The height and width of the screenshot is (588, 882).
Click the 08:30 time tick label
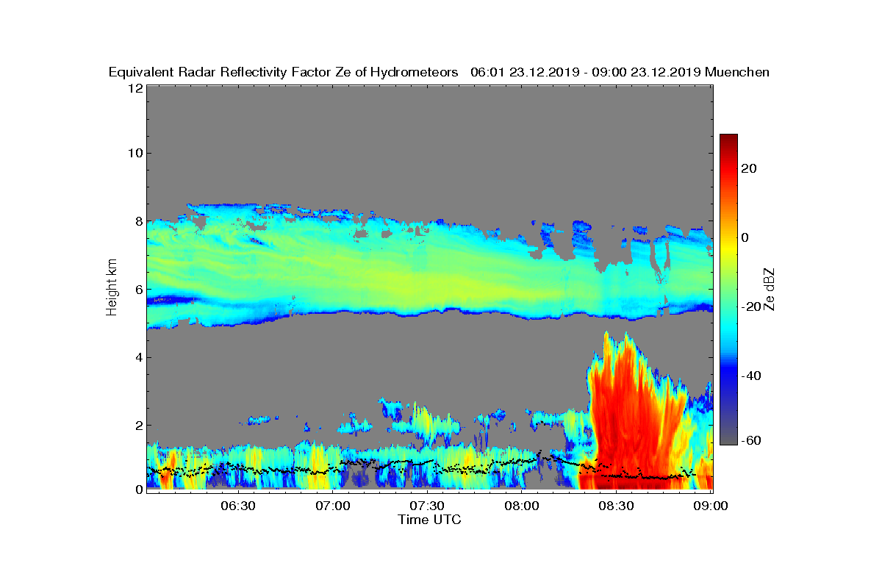(x=617, y=506)
